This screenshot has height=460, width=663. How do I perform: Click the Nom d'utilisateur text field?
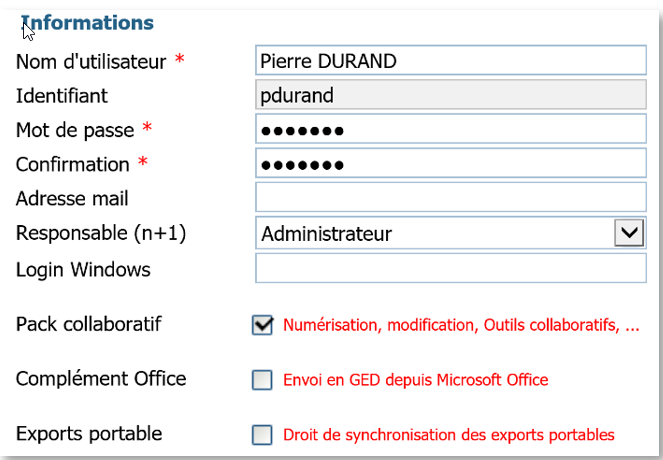click(450, 61)
